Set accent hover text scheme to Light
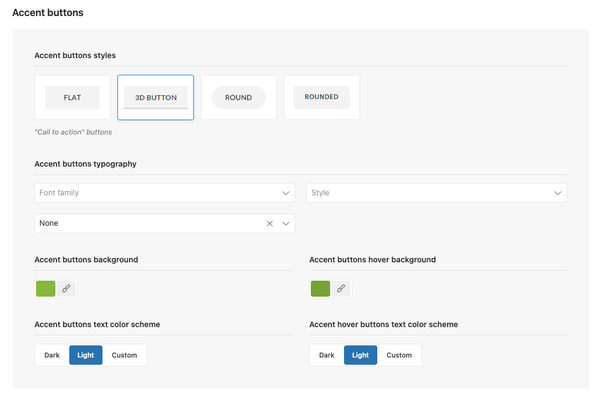Screen dimensions: 600x393 (360, 355)
